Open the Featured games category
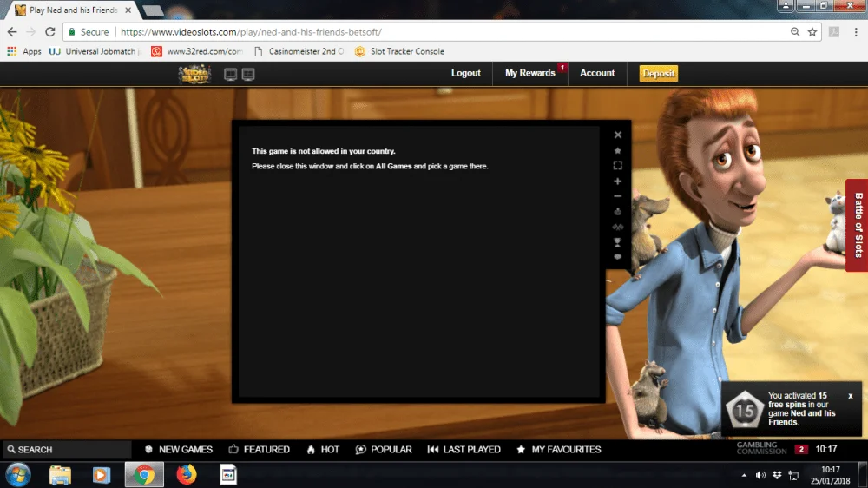 tap(259, 449)
